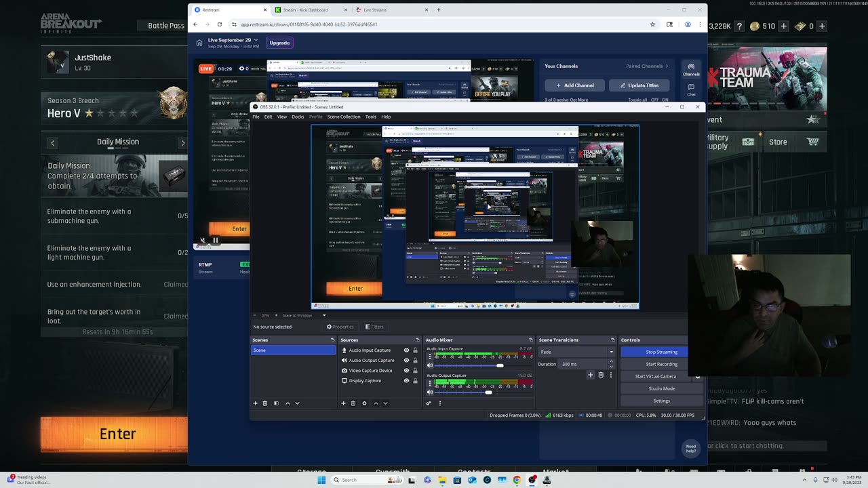Open OBS Tools menu
The height and width of the screenshot is (488, 868).
[x=370, y=117]
